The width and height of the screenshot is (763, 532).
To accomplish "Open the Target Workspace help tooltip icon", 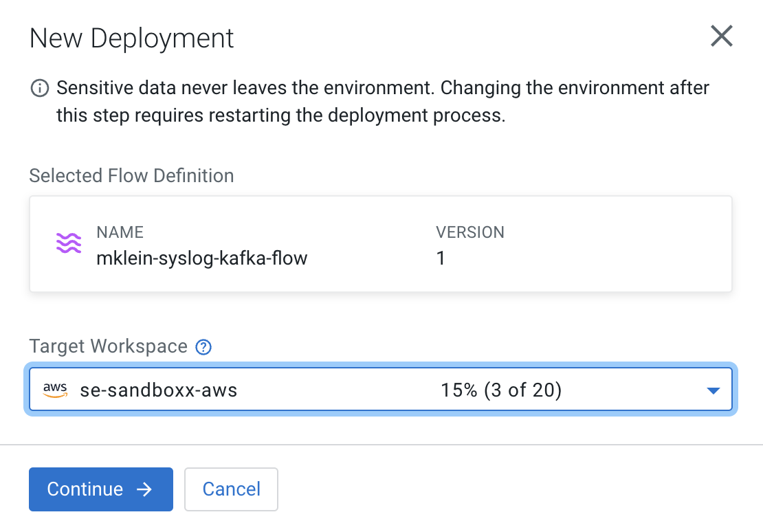I will pyautogui.click(x=203, y=347).
